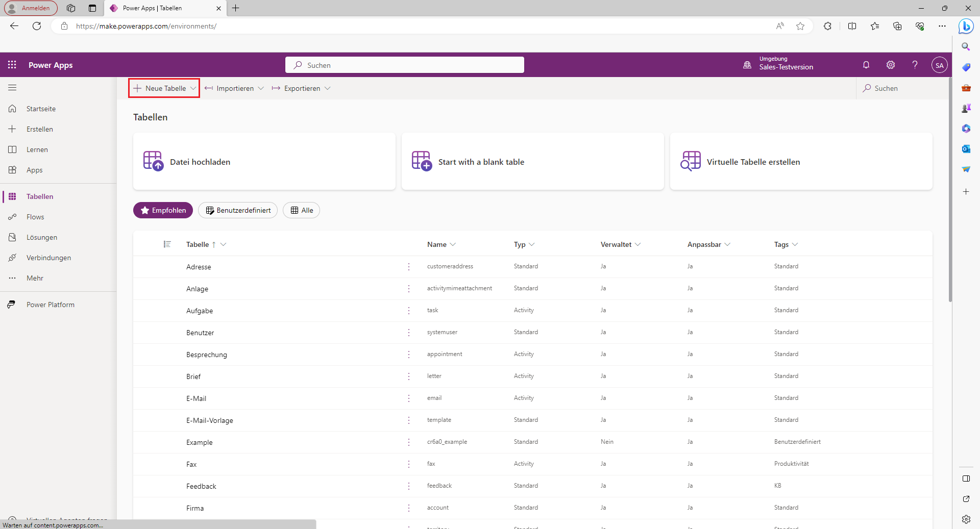The height and width of the screenshot is (529, 980).
Task: Click the cr6a0_example name cell
Action: click(447, 442)
